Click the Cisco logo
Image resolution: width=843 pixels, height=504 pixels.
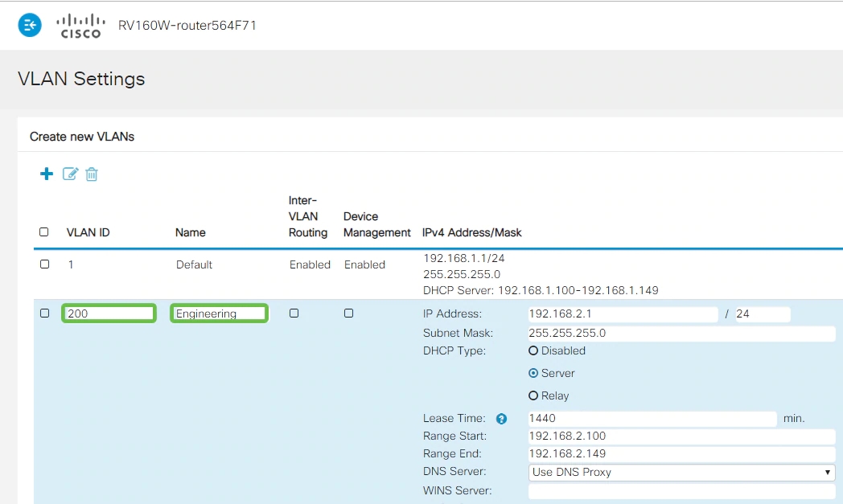click(x=80, y=26)
